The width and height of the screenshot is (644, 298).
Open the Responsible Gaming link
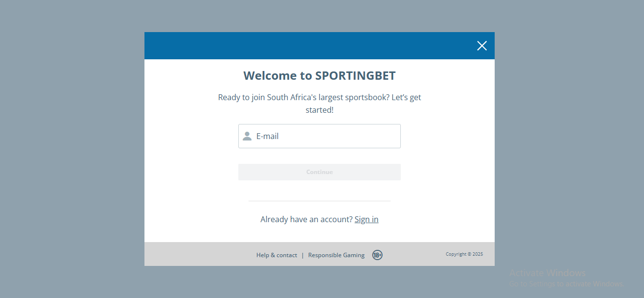[336, 255]
